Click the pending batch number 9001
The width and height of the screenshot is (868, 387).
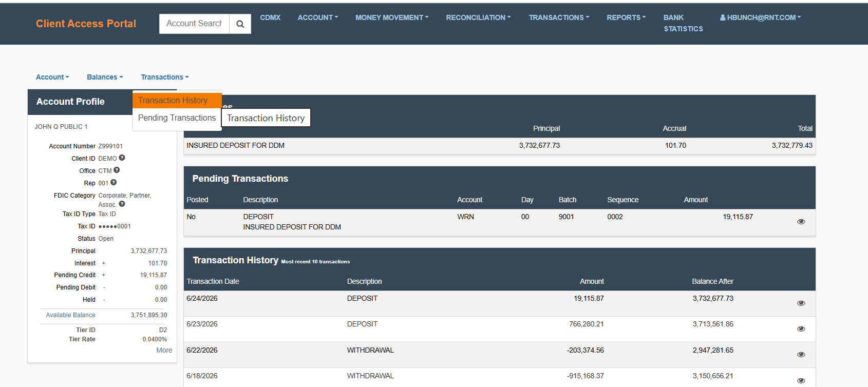click(x=566, y=217)
